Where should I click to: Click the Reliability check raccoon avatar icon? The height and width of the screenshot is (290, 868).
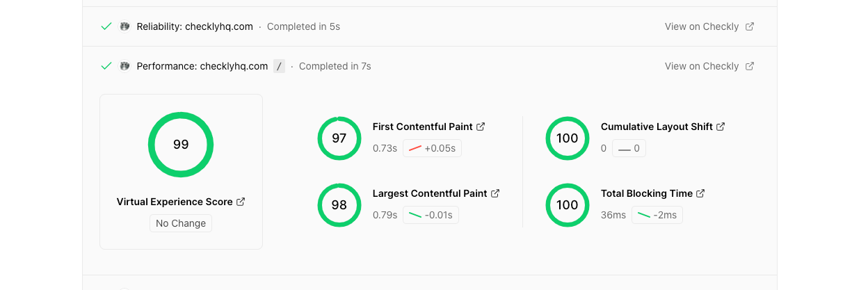(x=124, y=26)
